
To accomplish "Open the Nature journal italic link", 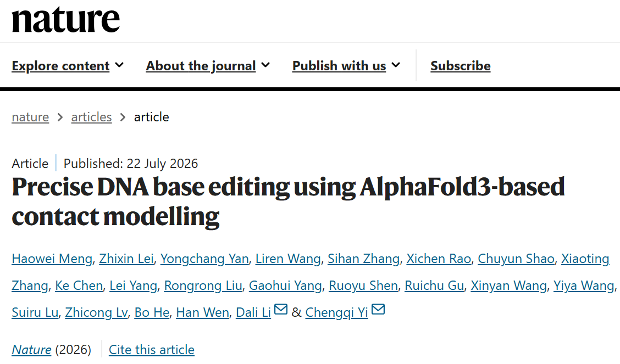I will click(x=32, y=349).
